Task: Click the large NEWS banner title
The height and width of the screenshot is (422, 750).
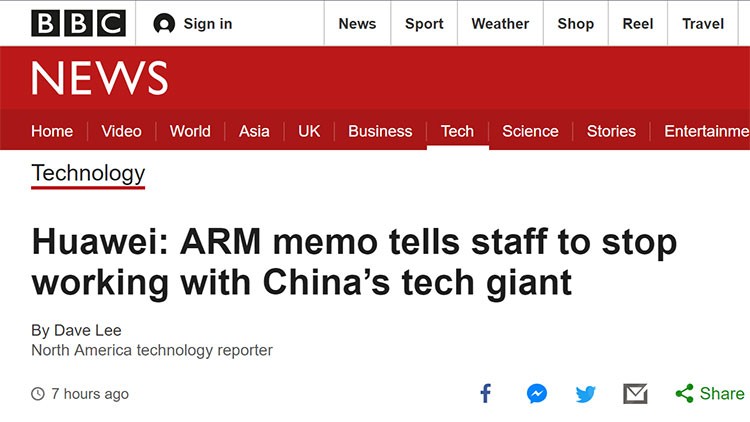Action: (x=100, y=78)
